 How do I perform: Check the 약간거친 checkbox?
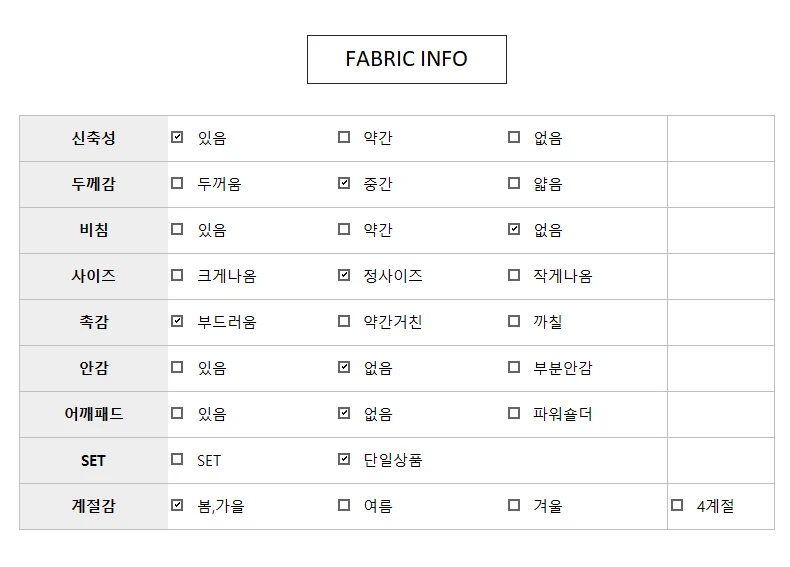click(x=344, y=321)
